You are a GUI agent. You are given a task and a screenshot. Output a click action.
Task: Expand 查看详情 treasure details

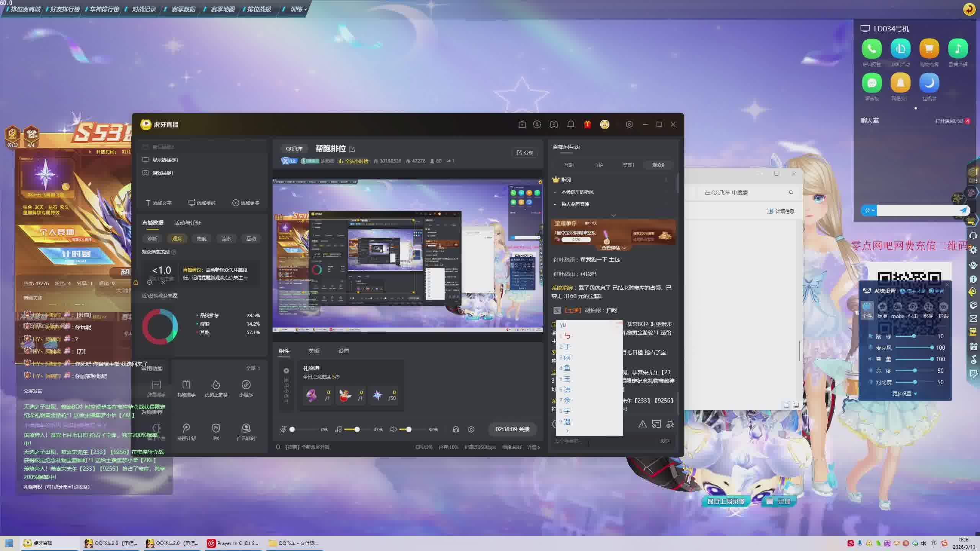(613, 248)
